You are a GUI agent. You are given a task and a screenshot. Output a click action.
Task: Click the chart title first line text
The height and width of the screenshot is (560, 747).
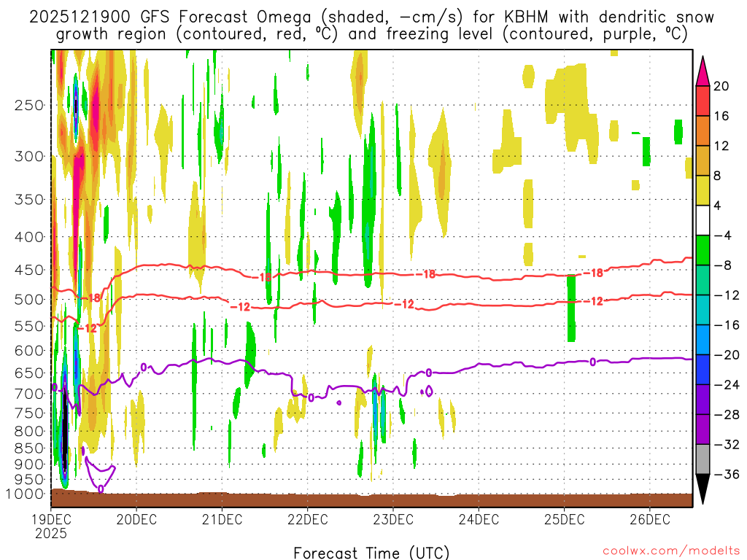[x=371, y=17]
